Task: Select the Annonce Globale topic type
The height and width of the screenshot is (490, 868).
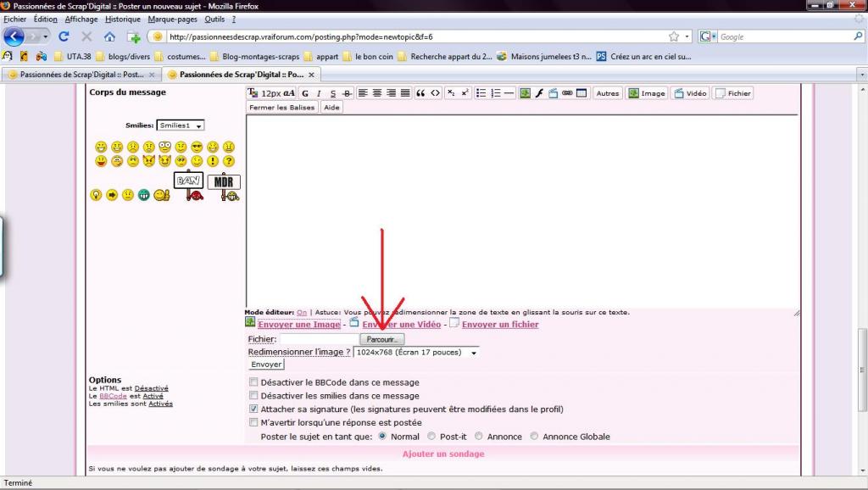Action: pos(534,437)
